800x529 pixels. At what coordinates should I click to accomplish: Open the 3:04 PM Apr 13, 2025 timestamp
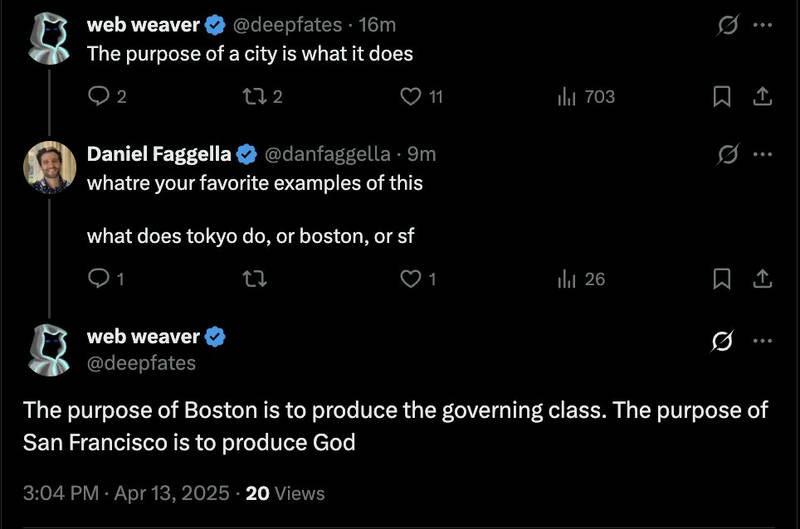(126, 493)
